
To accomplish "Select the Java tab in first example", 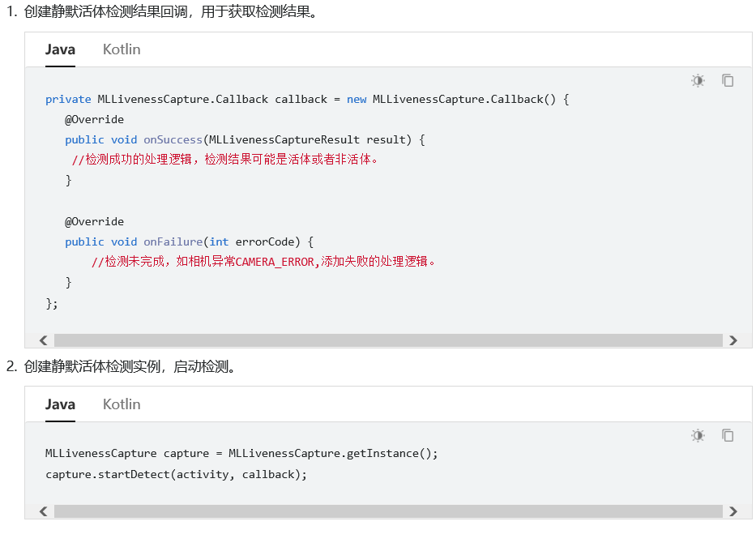I will pyautogui.click(x=60, y=49).
